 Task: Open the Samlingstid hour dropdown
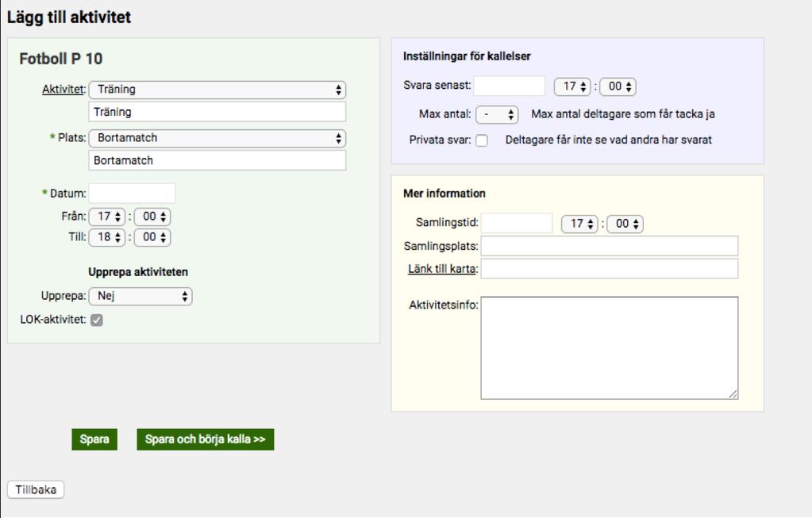579,224
